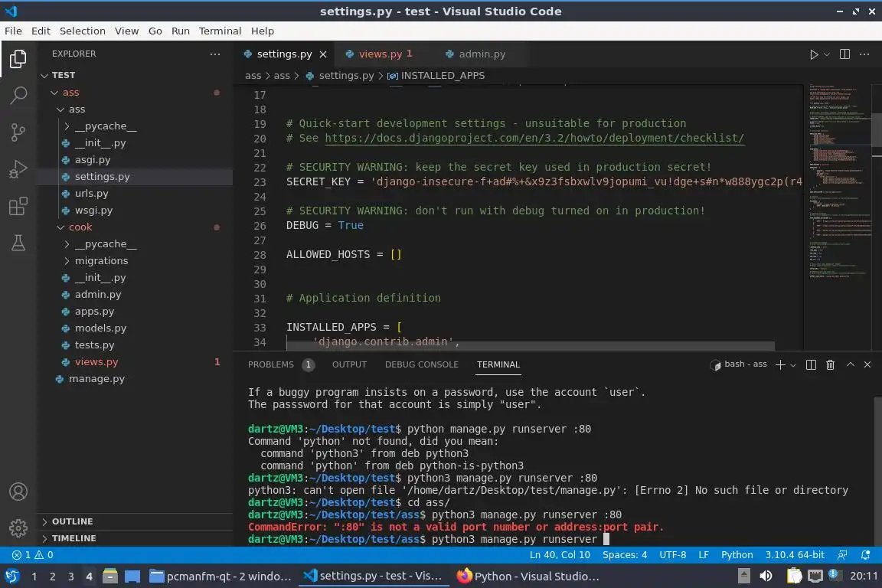Open the Accounts menu icon

pyautogui.click(x=18, y=492)
